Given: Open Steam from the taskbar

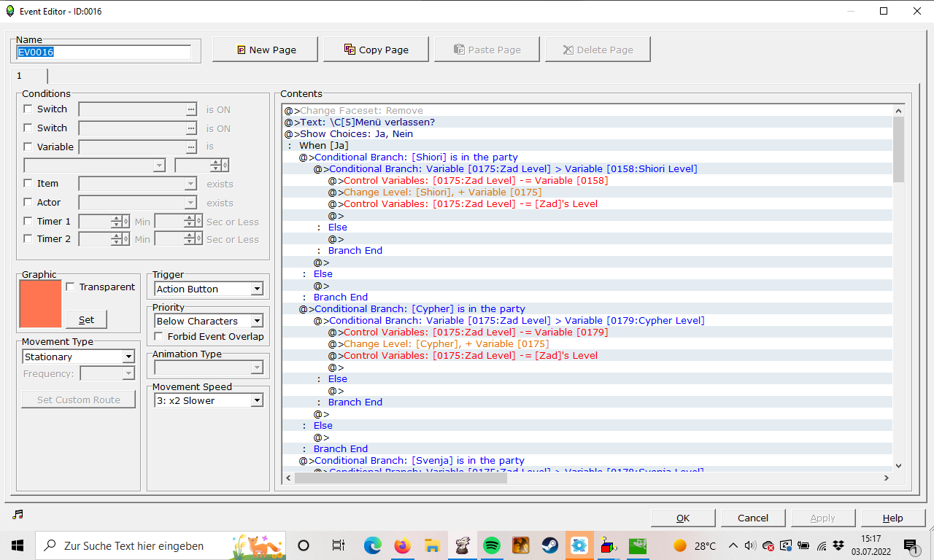Looking at the screenshot, I should click(x=550, y=545).
